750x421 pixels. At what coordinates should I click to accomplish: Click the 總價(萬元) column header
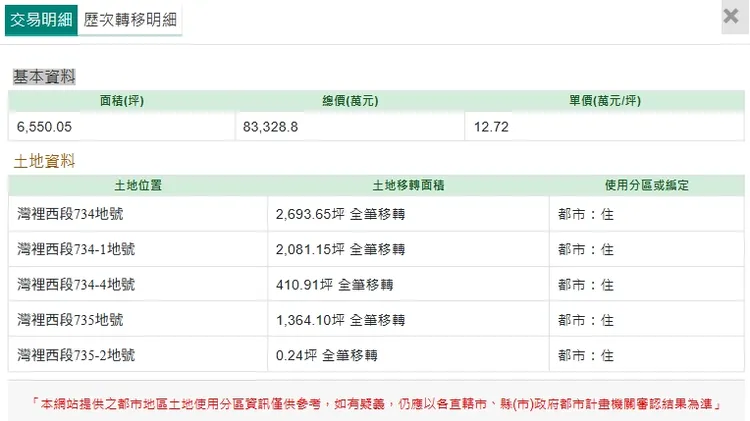coord(350,100)
